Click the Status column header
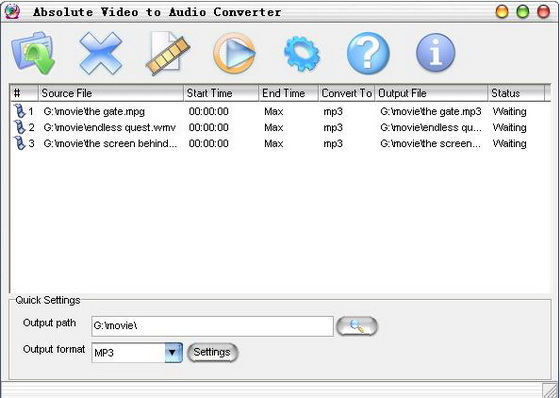Viewport: 560px width, 398px height. 516,93
